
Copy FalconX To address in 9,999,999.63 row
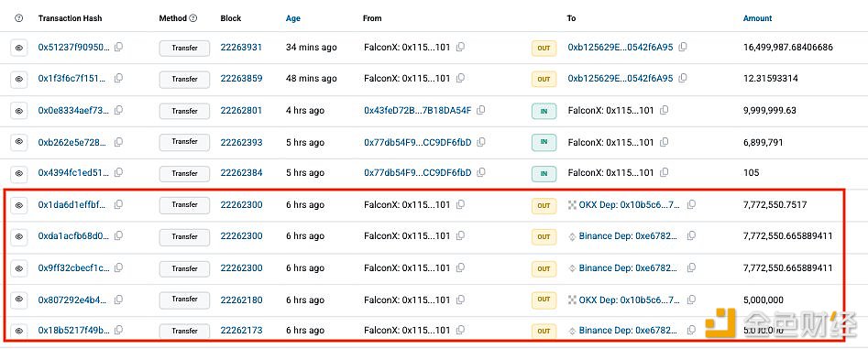[664, 111]
